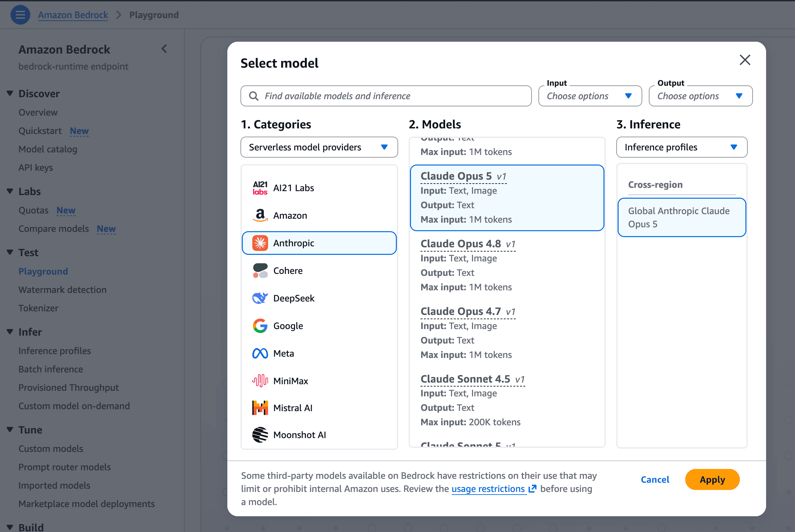
Task: Open the Prompt router models page
Action: point(64,467)
